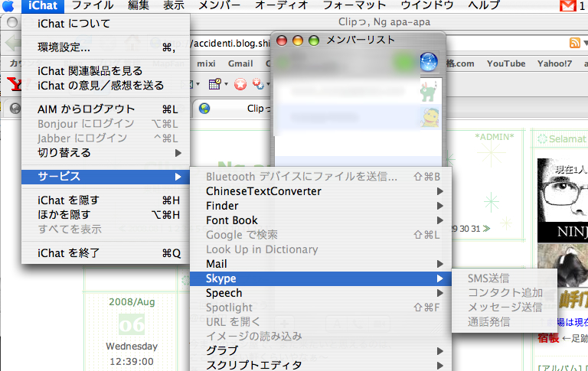Select the サービス menu item
The image size is (588, 371).
(106, 177)
